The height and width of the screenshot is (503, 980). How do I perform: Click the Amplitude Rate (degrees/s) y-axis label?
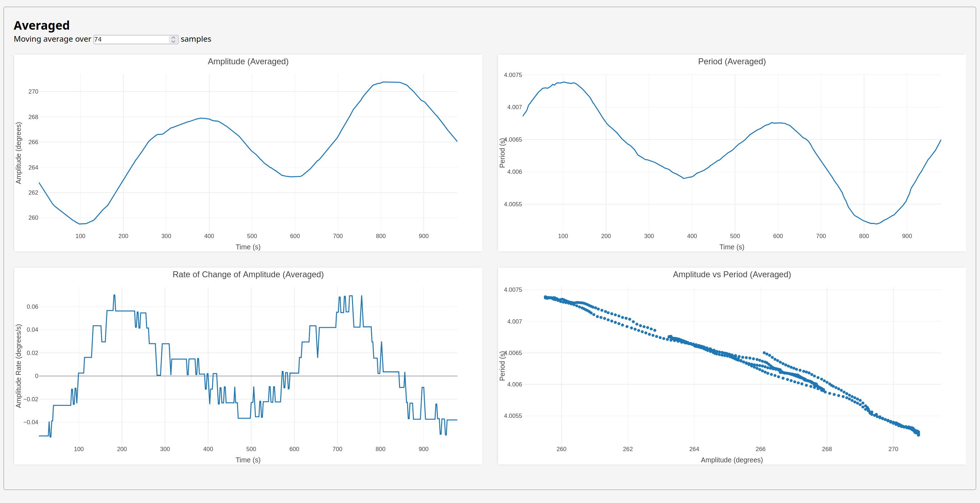[x=19, y=366]
